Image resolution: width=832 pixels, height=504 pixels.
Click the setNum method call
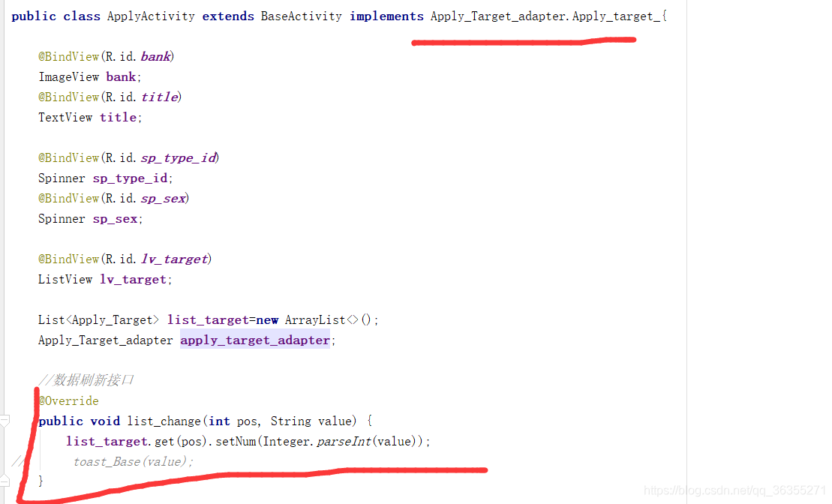coord(236,442)
